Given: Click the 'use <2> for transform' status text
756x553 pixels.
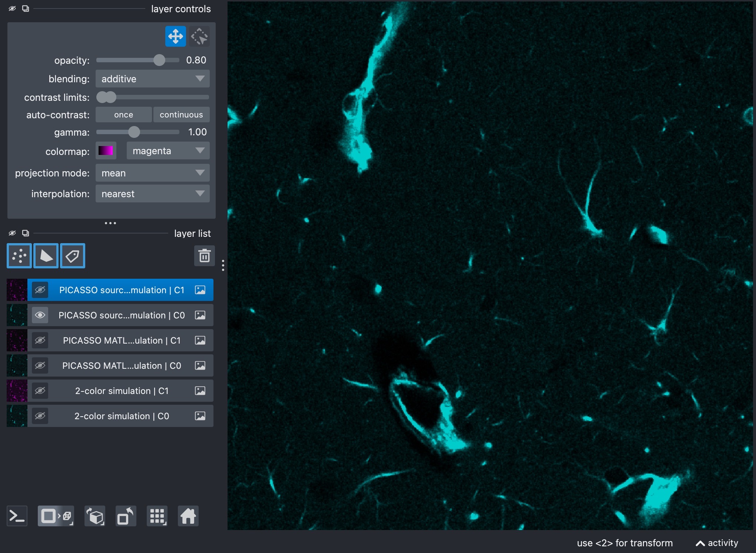Looking at the screenshot, I should pos(625,543).
